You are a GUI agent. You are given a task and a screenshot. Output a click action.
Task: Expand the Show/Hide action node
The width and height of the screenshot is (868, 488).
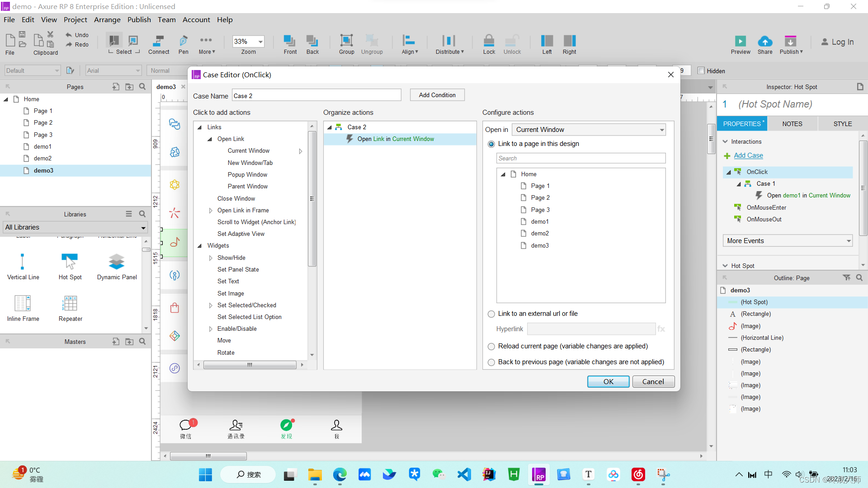[x=211, y=258]
